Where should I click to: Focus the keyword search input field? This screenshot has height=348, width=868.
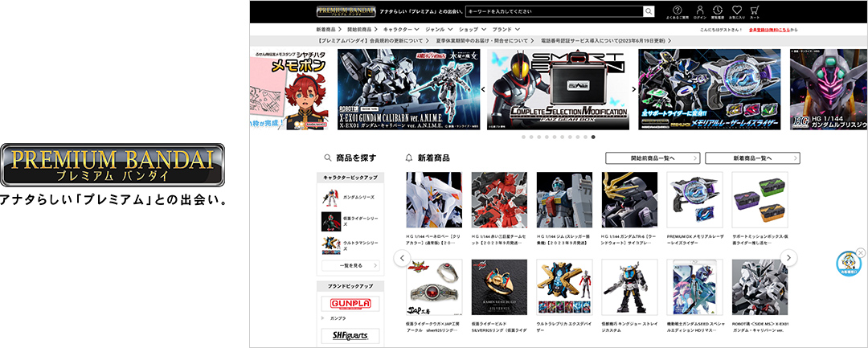[x=554, y=11]
